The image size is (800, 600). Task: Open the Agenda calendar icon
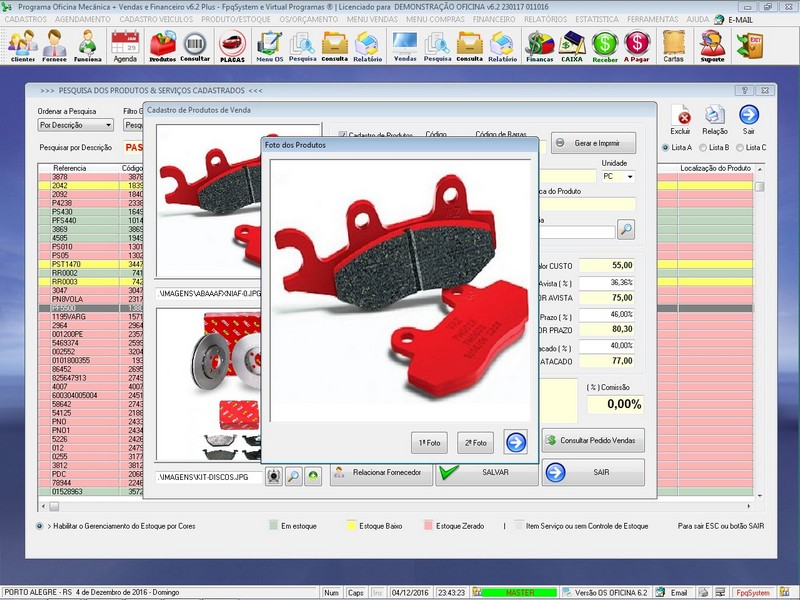(125, 46)
